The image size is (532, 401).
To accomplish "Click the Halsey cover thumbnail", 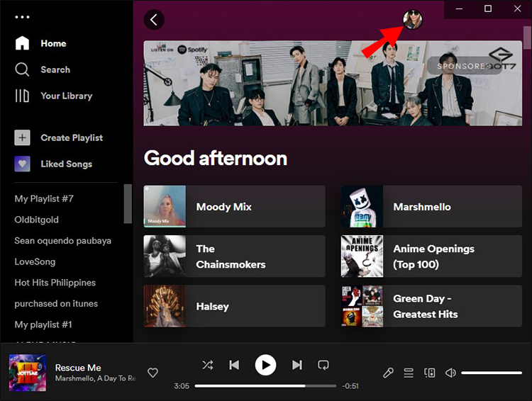I will point(165,306).
